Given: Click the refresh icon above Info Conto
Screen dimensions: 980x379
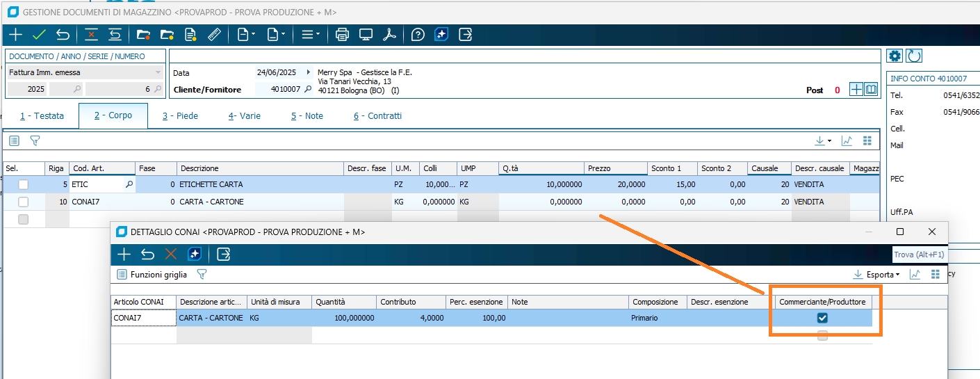Looking at the screenshot, I should [x=914, y=56].
